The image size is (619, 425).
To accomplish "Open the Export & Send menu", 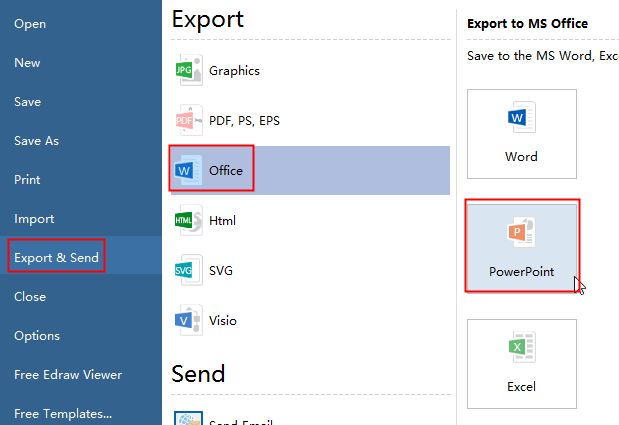I will (56, 258).
